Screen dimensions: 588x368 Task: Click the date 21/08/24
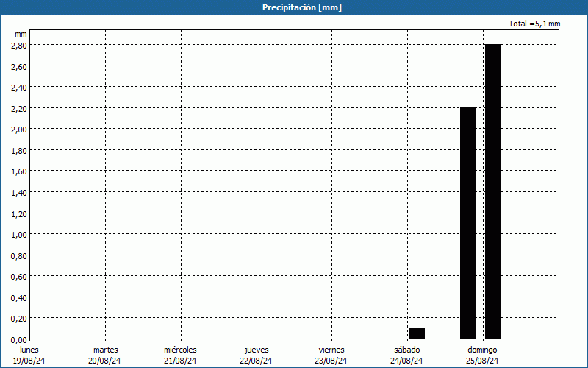(x=180, y=361)
